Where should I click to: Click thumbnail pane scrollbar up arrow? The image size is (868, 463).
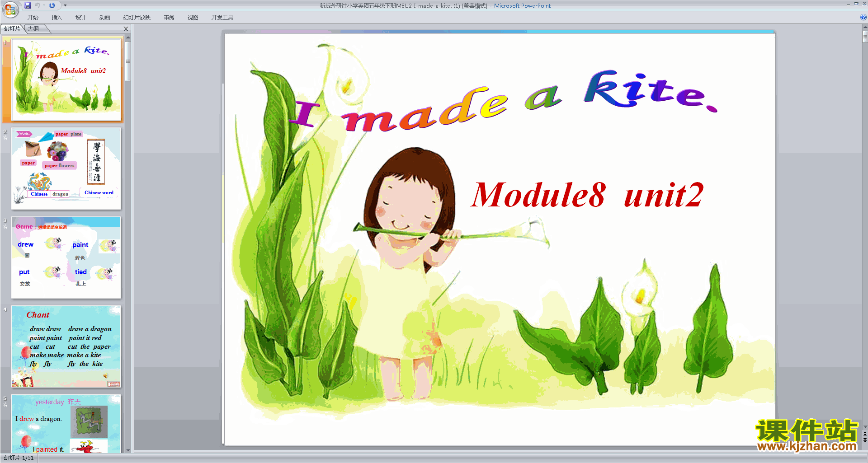[x=128, y=37]
